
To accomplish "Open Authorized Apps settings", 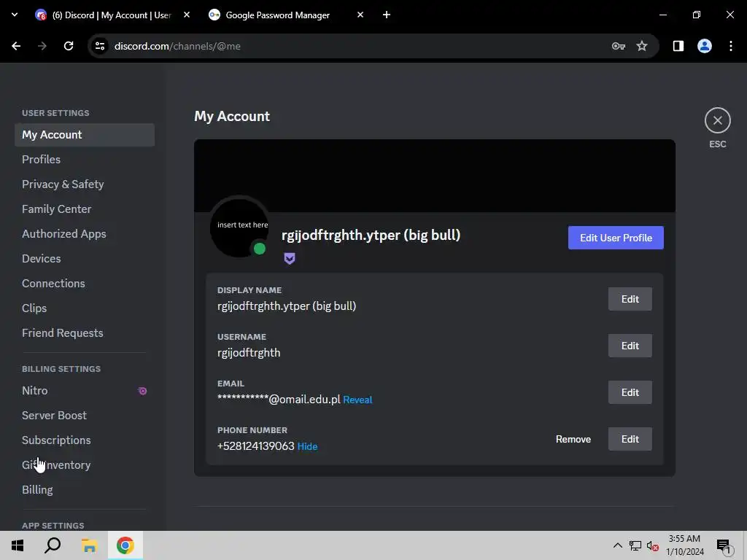I will click(x=85, y=234).
